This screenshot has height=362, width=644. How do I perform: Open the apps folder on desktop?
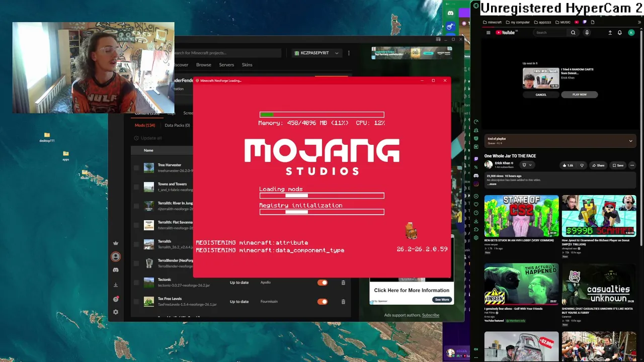[x=66, y=156]
